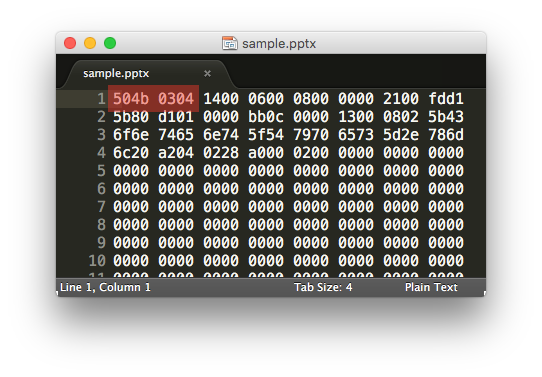The width and height of the screenshot is (542, 377).
Task: Click hex value 6c20 on line 4
Action: click(131, 153)
